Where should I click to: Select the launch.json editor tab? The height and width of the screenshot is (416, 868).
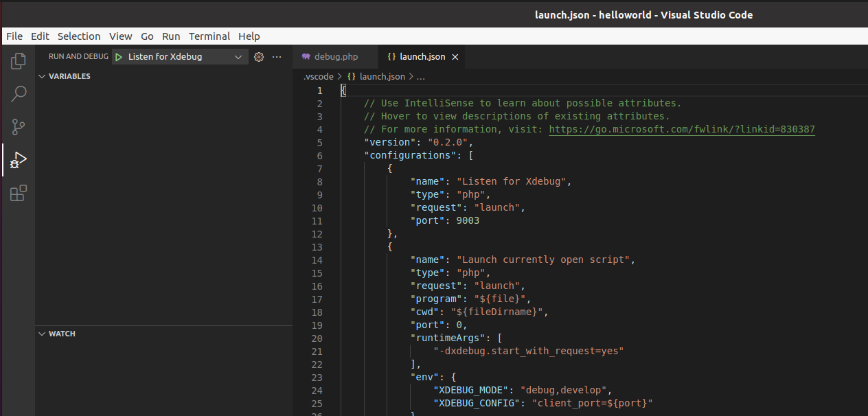(x=422, y=57)
